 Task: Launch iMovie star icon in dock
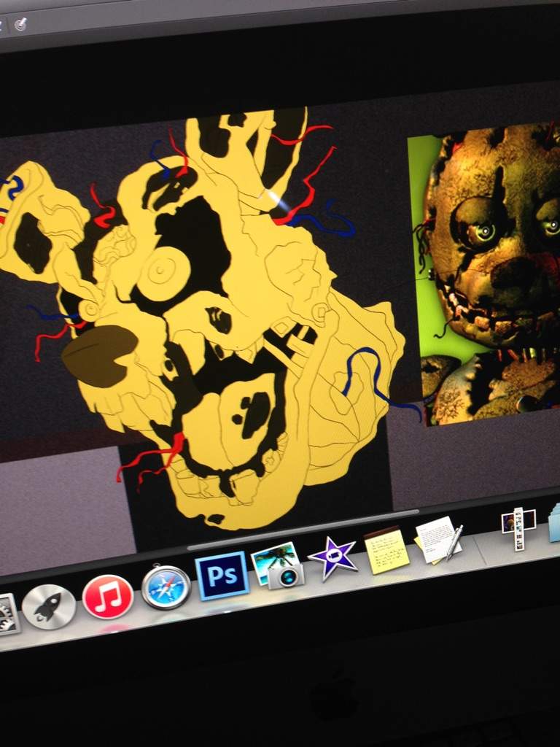(x=332, y=557)
